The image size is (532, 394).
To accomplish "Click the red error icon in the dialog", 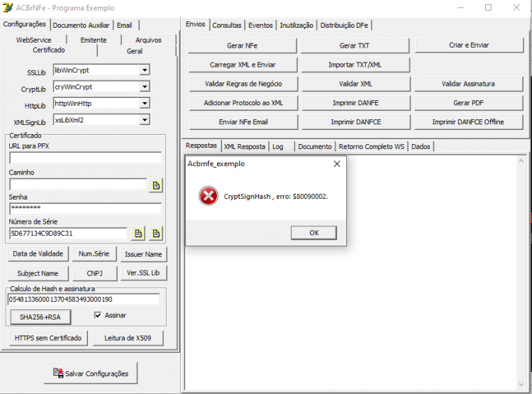I will coord(209,196).
